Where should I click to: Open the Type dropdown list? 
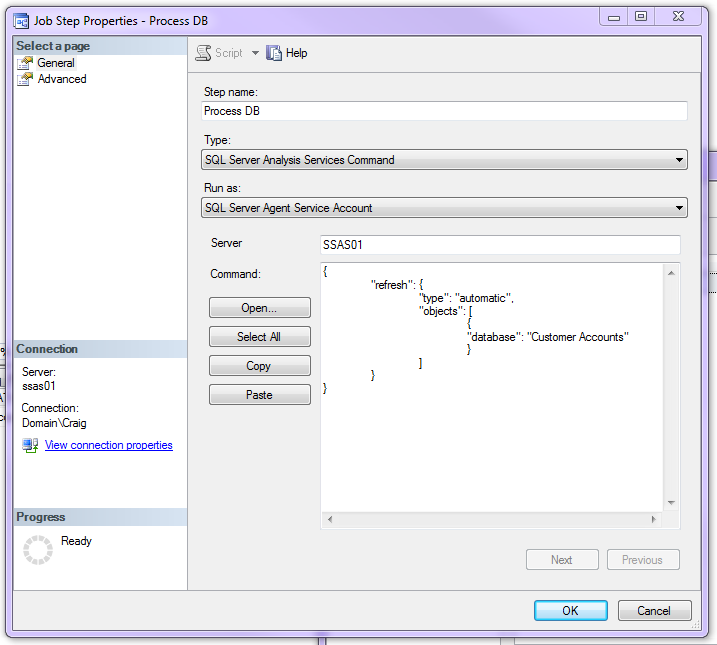click(444, 160)
